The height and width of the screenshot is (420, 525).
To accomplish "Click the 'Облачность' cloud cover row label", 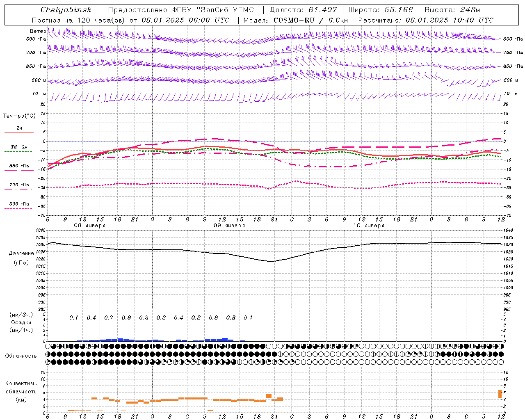I will point(21,356).
